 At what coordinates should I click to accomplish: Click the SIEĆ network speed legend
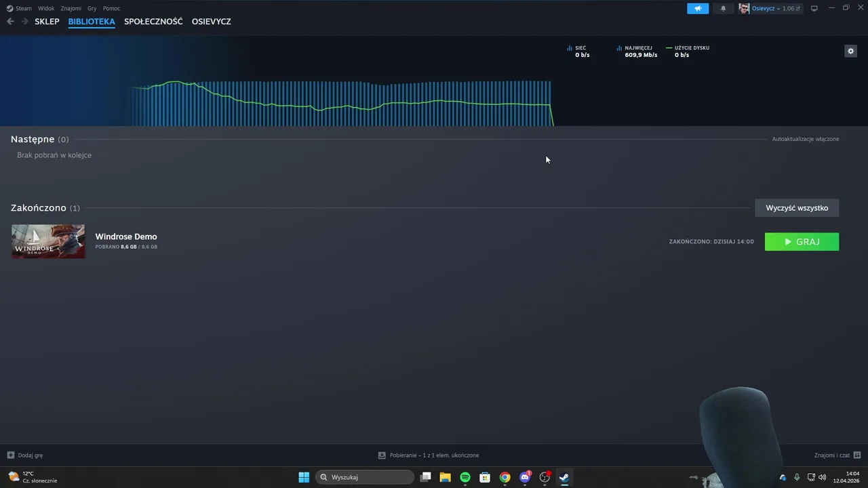pyautogui.click(x=578, y=52)
